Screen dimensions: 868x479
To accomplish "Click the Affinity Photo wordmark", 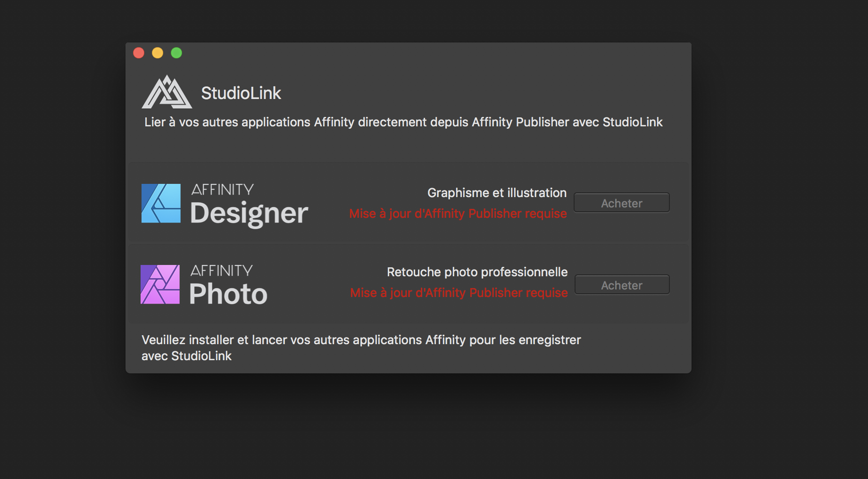I will pyautogui.click(x=228, y=286).
